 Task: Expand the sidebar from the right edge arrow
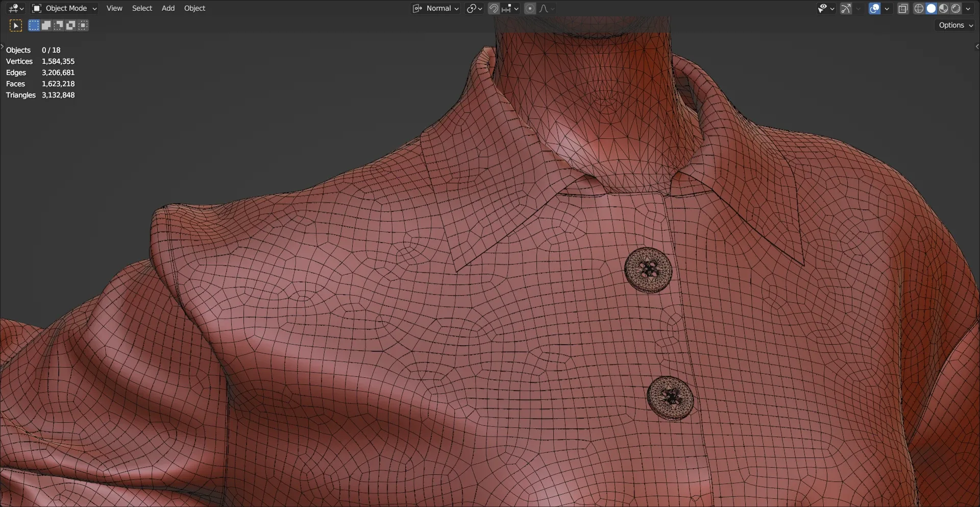point(977,46)
